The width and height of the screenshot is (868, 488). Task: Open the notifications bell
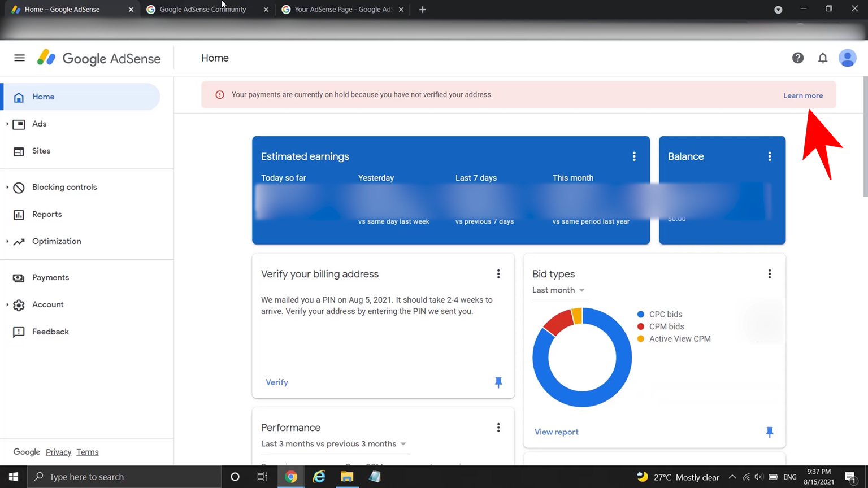(823, 58)
